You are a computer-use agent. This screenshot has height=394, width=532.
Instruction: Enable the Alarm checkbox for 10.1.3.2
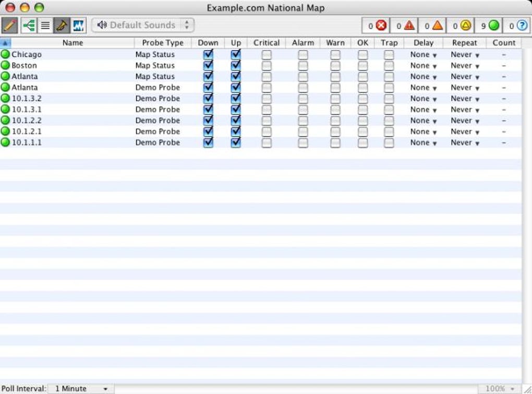[x=303, y=99]
